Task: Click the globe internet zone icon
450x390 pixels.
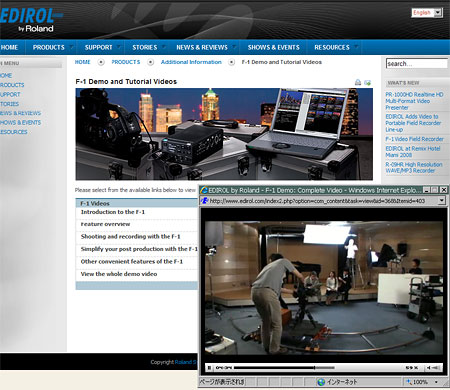Action: pos(321,382)
